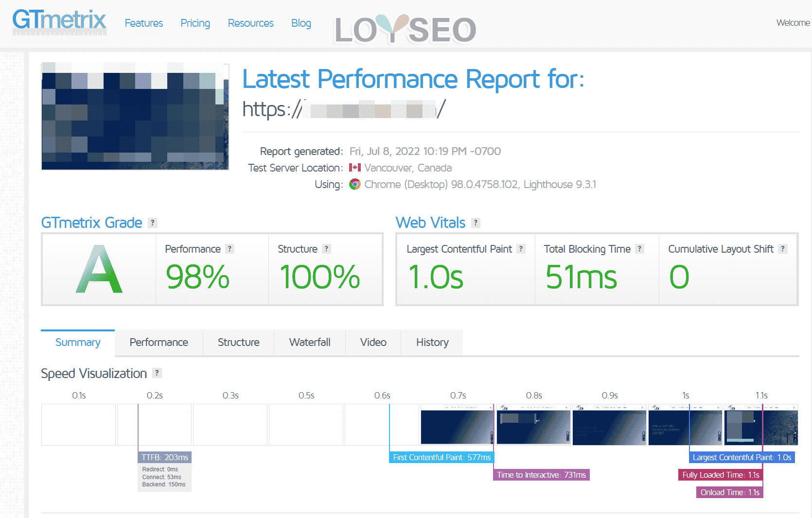Viewport: 812px width, 518px height.
Task: Go to the Blog link
Action: [301, 23]
